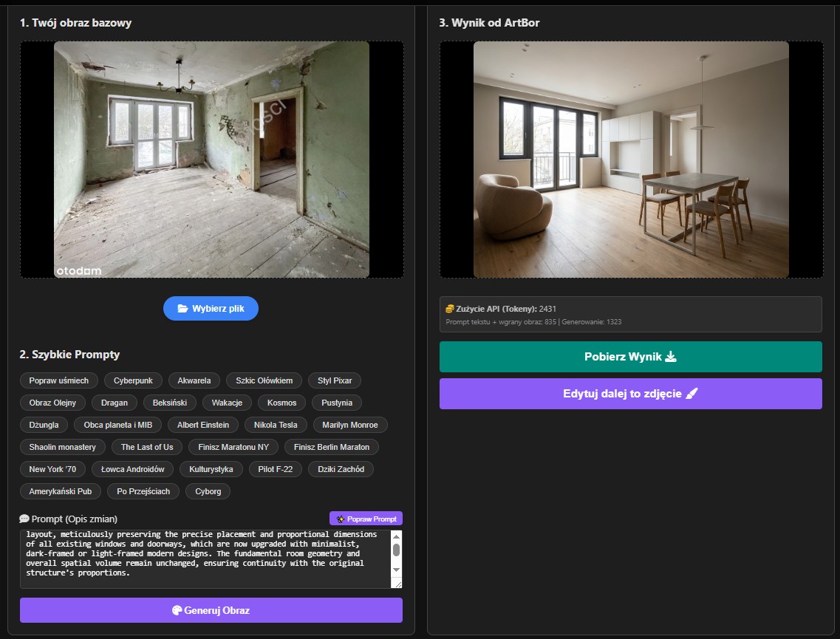Choose The Last of Us prompt
The width and height of the screenshot is (840, 639).
click(x=147, y=447)
